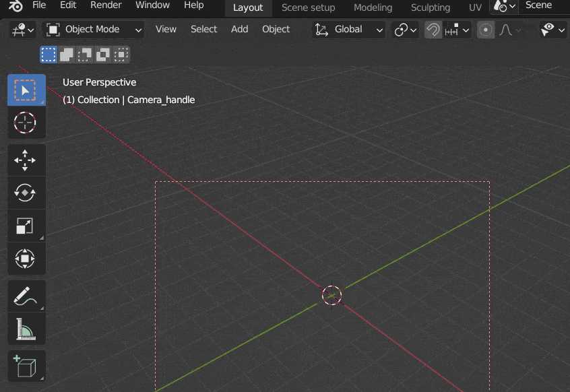The height and width of the screenshot is (392, 570).
Task: Browse scenes with the Scene selector
Action: (503, 5)
